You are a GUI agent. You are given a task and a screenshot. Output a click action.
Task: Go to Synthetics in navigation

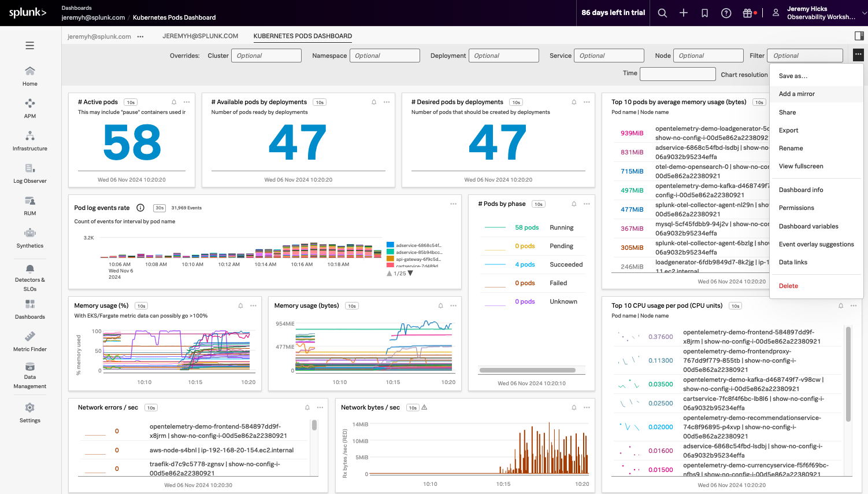(x=30, y=238)
